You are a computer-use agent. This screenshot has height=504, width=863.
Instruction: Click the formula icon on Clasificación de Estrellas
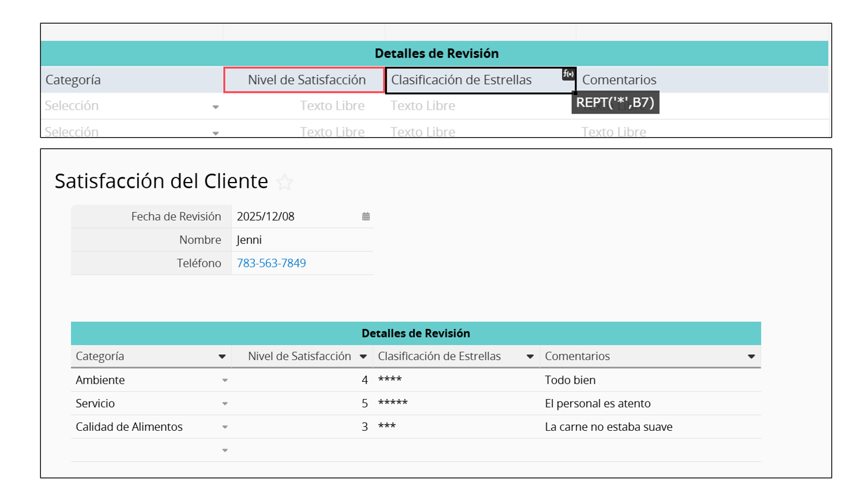point(568,74)
